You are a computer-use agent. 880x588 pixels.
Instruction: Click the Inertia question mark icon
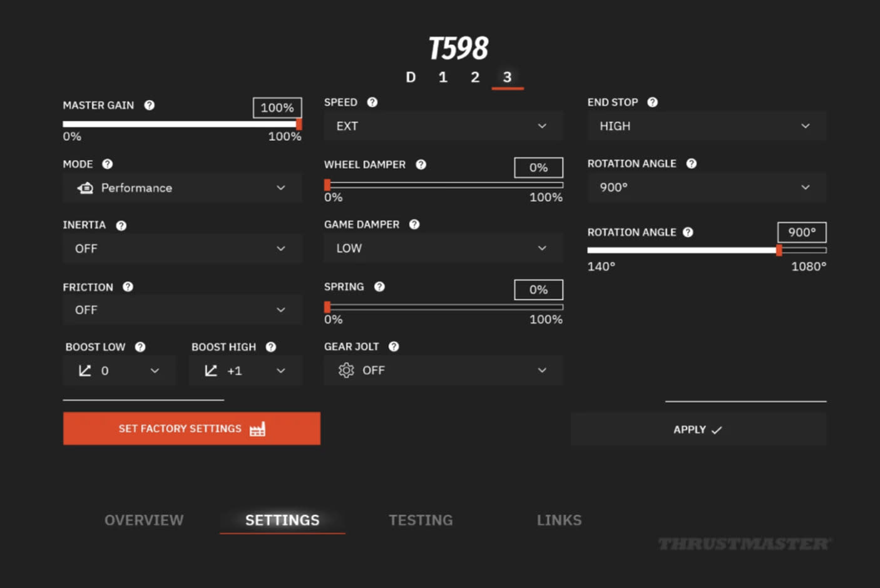[x=121, y=225]
